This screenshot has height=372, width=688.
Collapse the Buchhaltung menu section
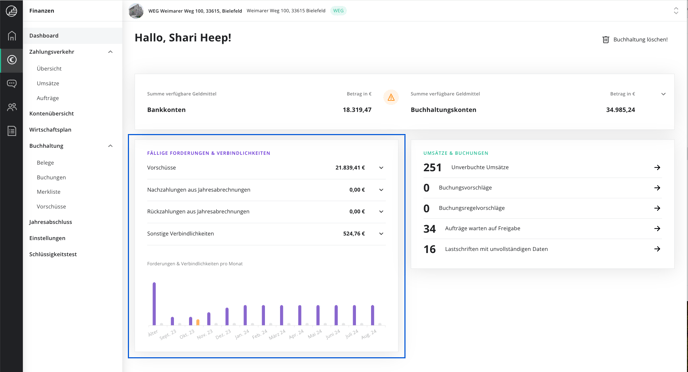click(110, 146)
